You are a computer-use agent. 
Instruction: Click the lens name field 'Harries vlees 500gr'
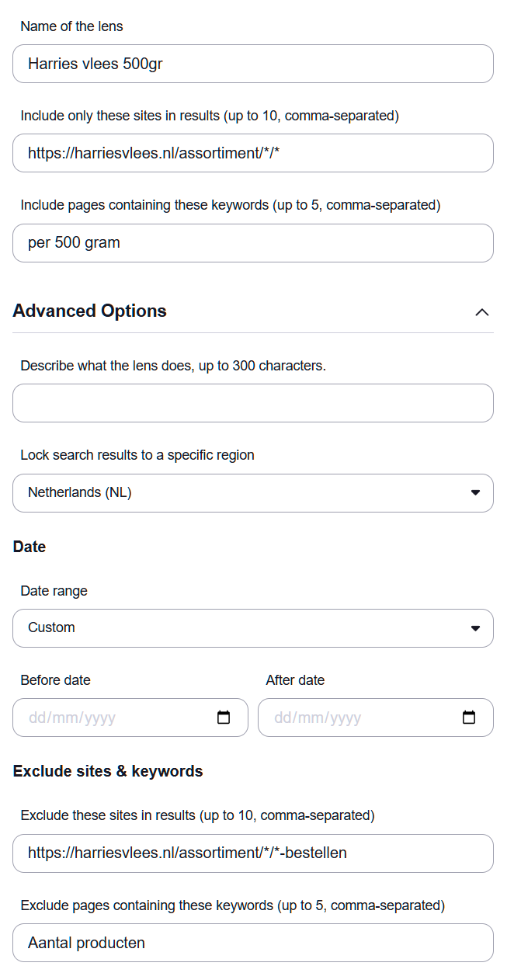(253, 64)
